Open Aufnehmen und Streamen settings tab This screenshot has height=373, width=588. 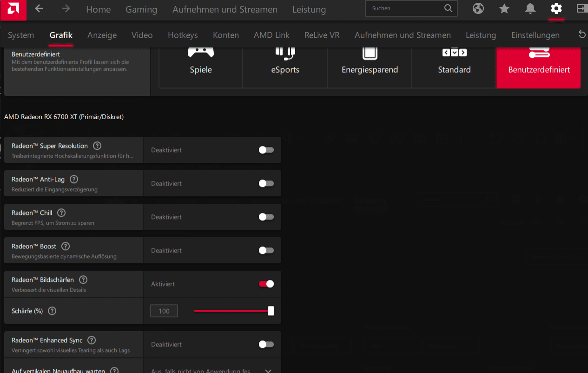403,35
